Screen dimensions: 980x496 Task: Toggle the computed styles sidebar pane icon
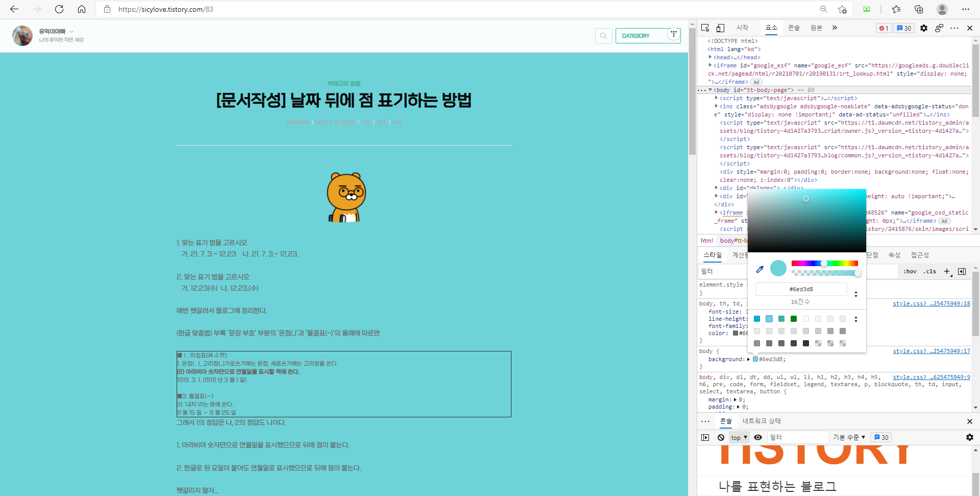pyautogui.click(x=962, y=271)
